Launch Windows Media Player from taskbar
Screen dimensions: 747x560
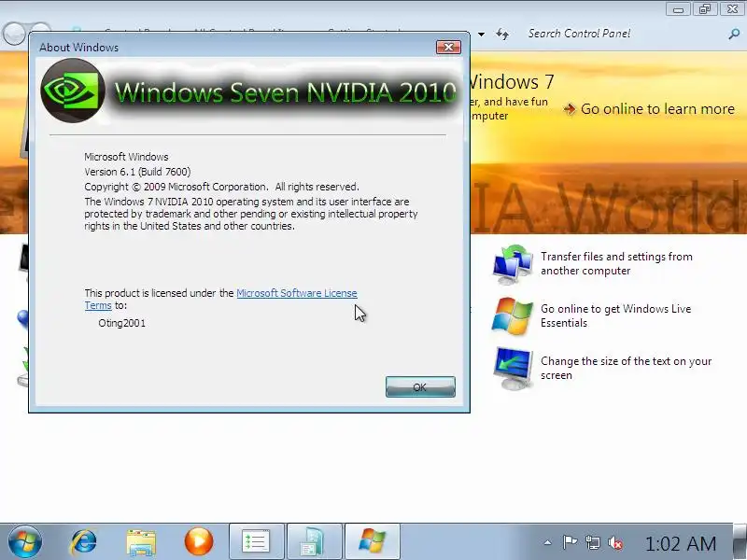199,541
